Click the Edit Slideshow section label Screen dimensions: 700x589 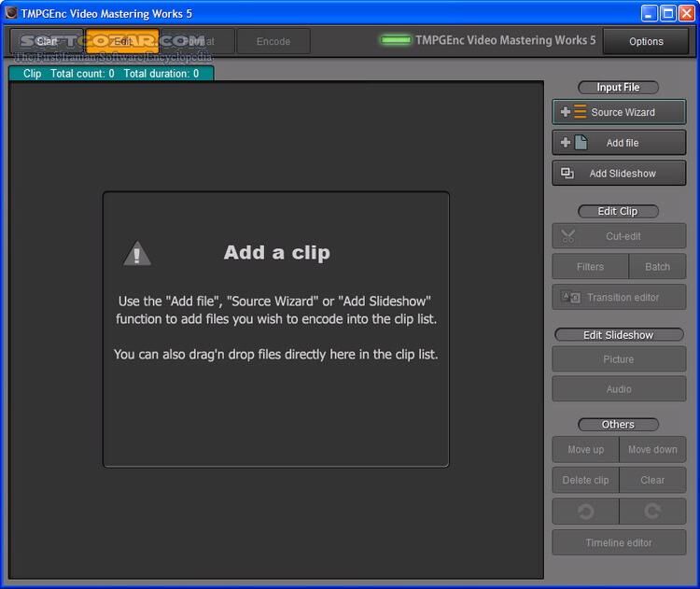(619, 334)
